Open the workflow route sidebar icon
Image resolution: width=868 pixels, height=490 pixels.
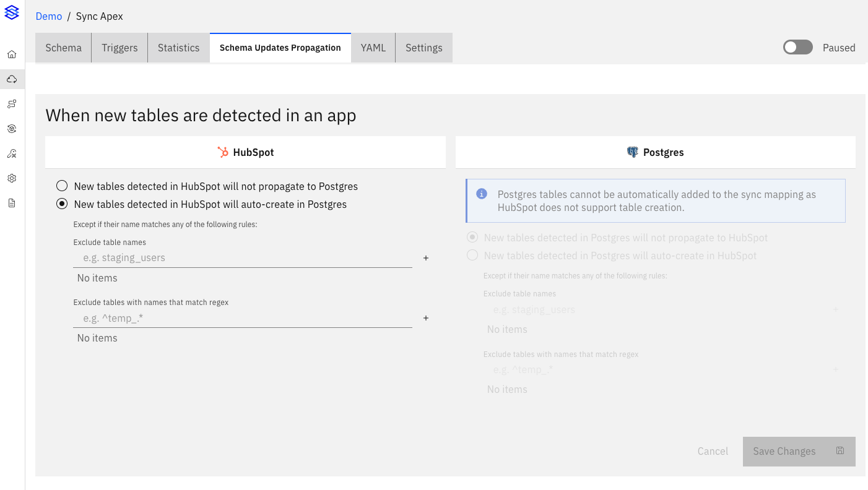tap(12, 104)
